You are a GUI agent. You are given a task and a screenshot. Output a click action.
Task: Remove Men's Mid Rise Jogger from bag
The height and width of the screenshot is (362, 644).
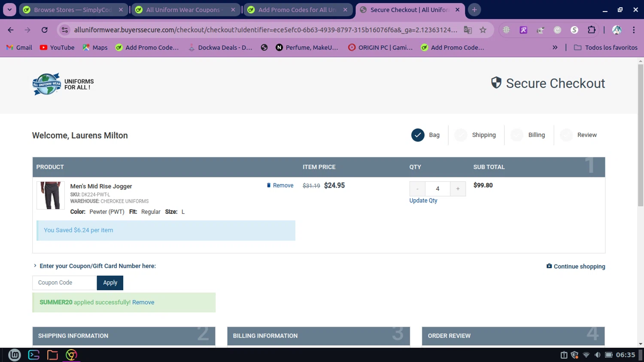(280, 186)
